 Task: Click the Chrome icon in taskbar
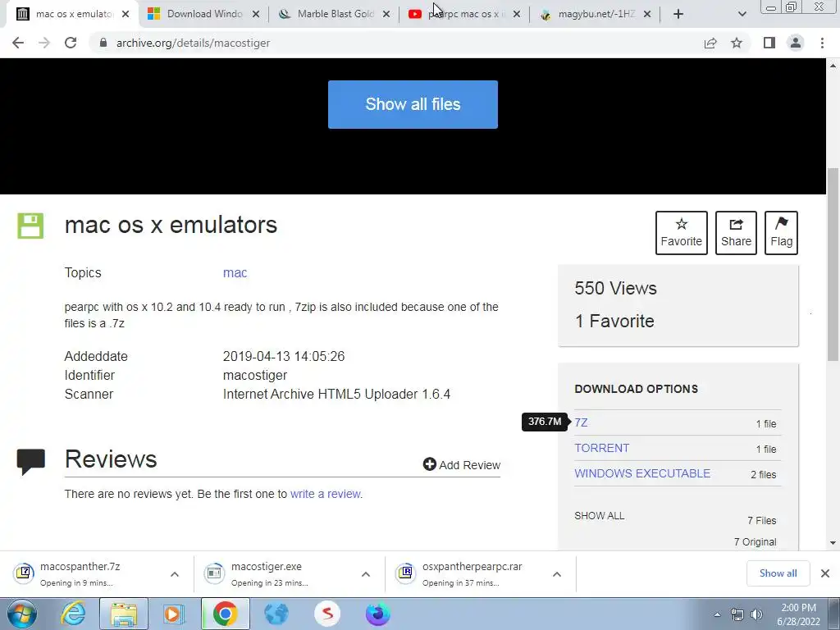coord(225,614)
